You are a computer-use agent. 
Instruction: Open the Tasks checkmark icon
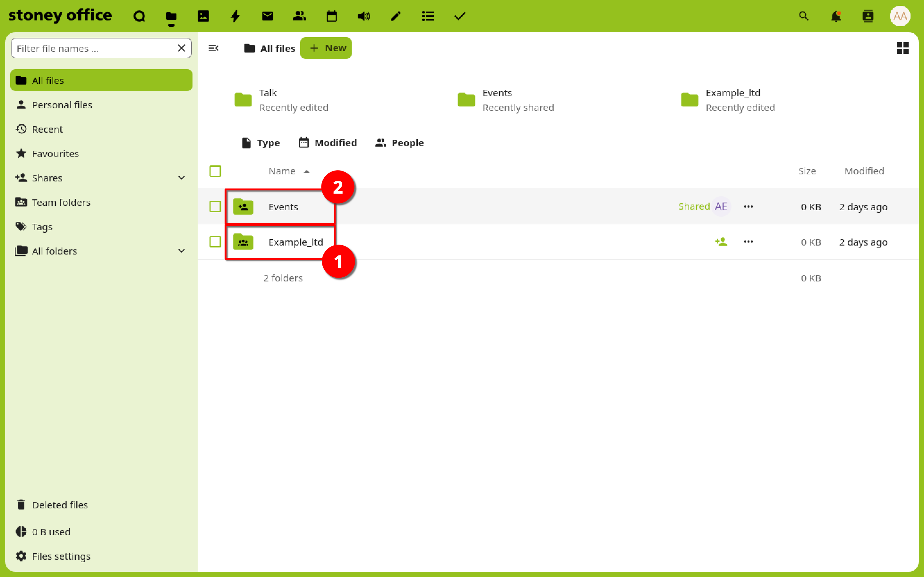tap(460, 16)
